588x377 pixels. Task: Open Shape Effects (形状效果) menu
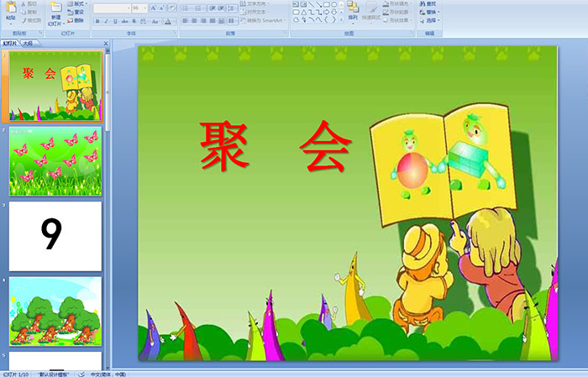click(397, 20)
